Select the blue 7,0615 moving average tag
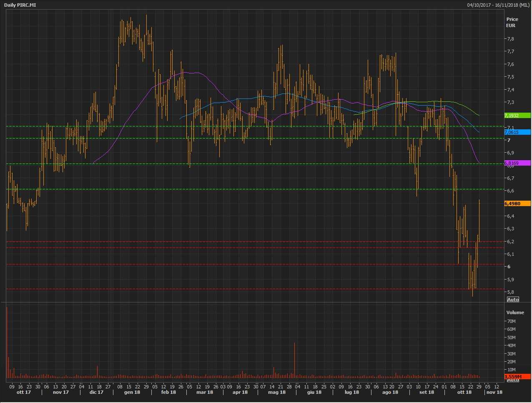Viewport: 532px width, 403px height. pyautogui.click(x=517, y=132)
